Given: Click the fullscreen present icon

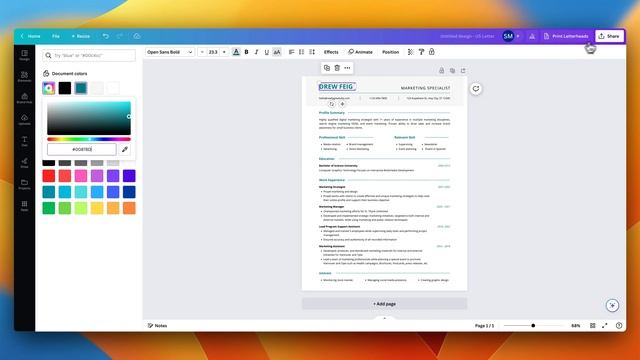Looking at the screenshot, I should point(604,326).
